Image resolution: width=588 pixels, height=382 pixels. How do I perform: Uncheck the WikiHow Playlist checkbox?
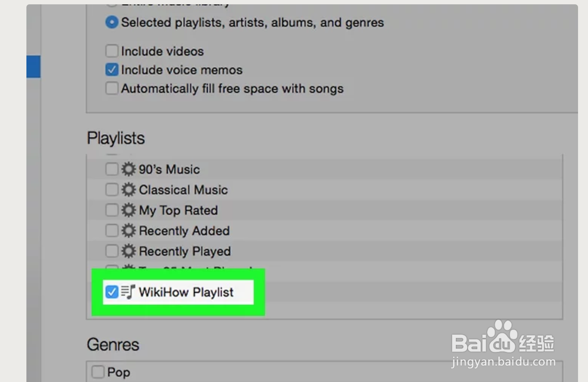112,292
